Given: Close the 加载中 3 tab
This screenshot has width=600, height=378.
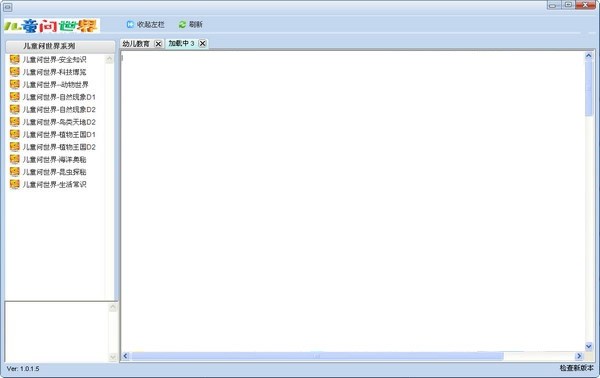Looking at the screenshot, I should (202, 44).
